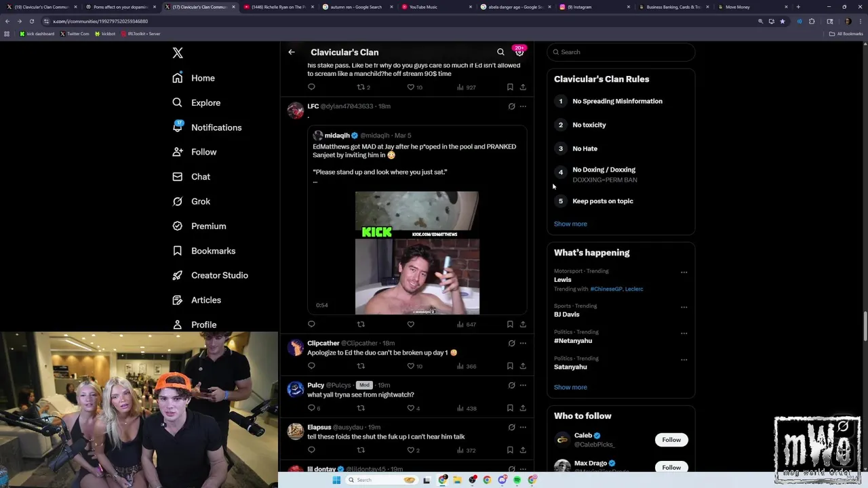Open Explore in the X sidebar
The image size is (868, 488).
point(196,102)
